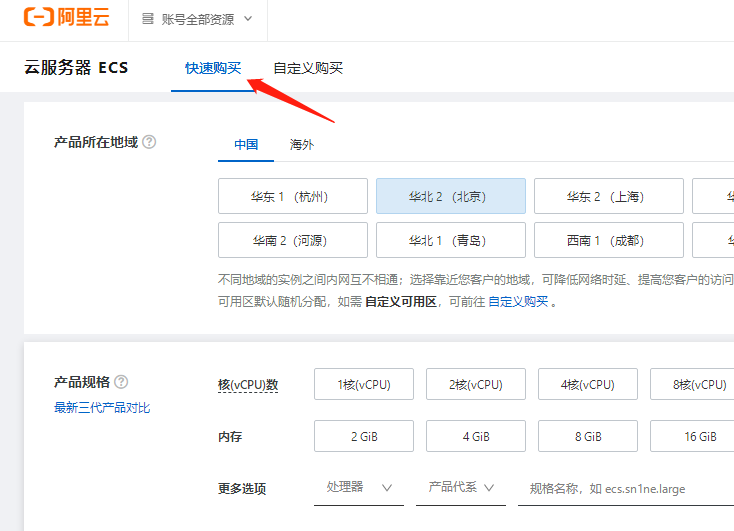Viewport: 734px width, 531px height.
Task: Open the 最新三代产品对比 link
Action: pos(102,408)
